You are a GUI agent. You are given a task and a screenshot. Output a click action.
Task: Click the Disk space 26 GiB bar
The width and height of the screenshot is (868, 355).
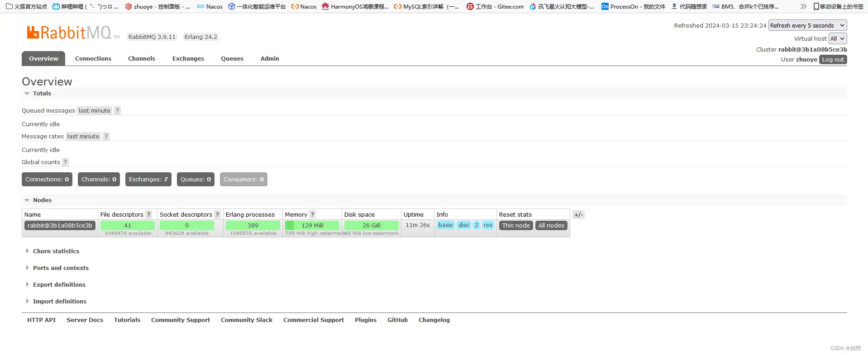372,225
